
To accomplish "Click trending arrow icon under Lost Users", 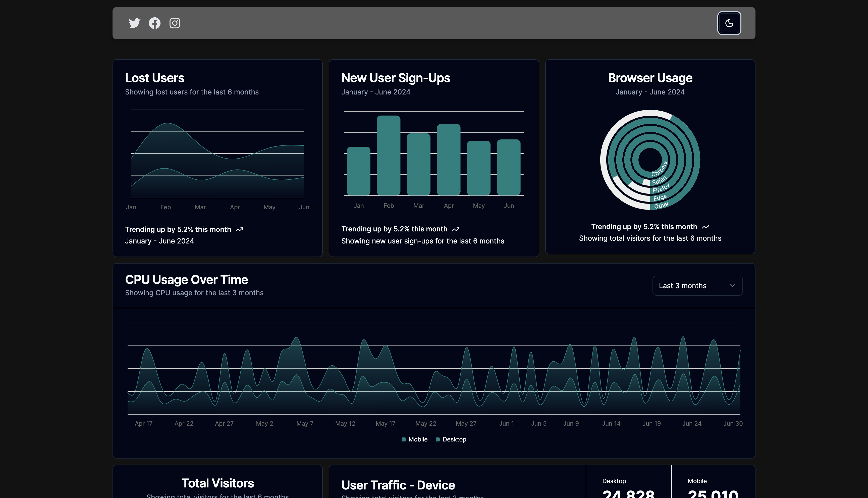I will [x=239, y=229].
